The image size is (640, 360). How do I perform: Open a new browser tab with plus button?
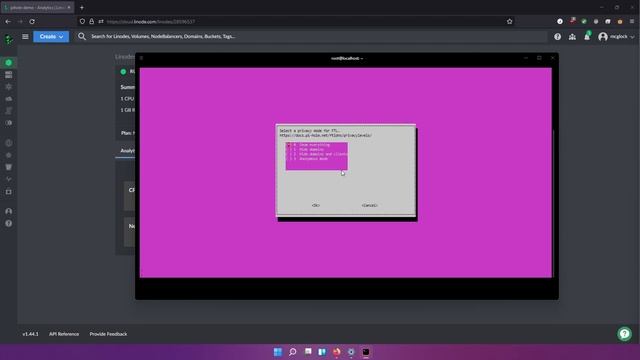82,7
